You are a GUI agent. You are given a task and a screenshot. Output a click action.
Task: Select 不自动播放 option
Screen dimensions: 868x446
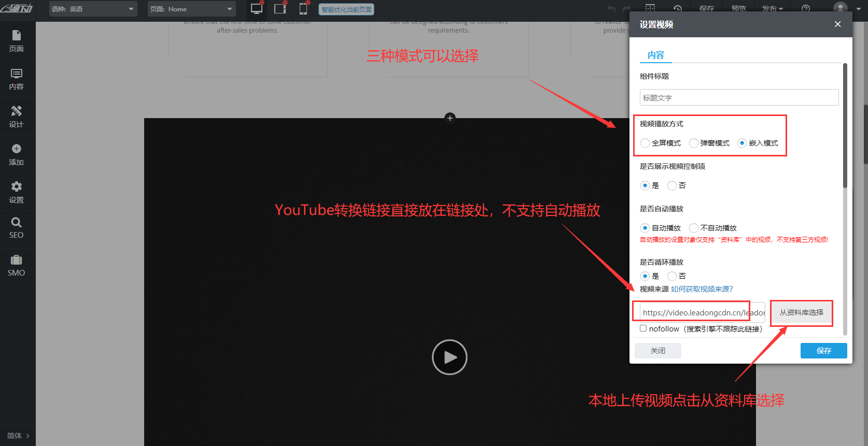[694, 228]
